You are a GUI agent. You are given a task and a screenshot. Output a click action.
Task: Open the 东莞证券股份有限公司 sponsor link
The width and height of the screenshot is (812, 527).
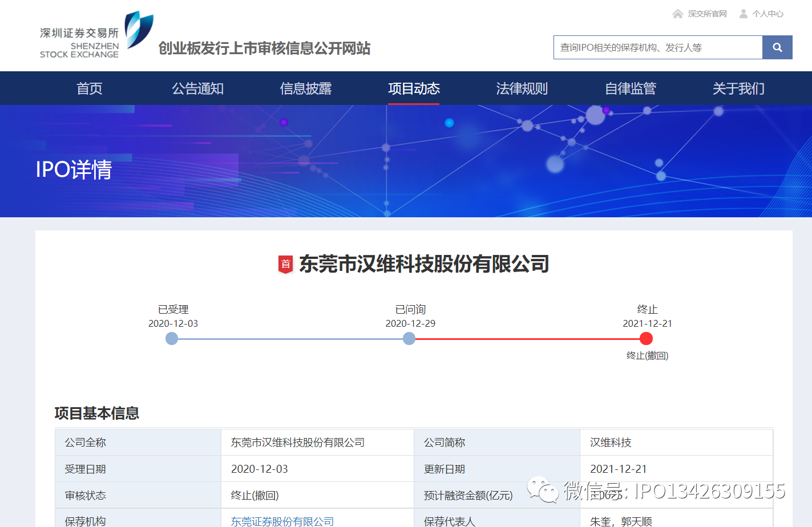(x=282, y=521)
